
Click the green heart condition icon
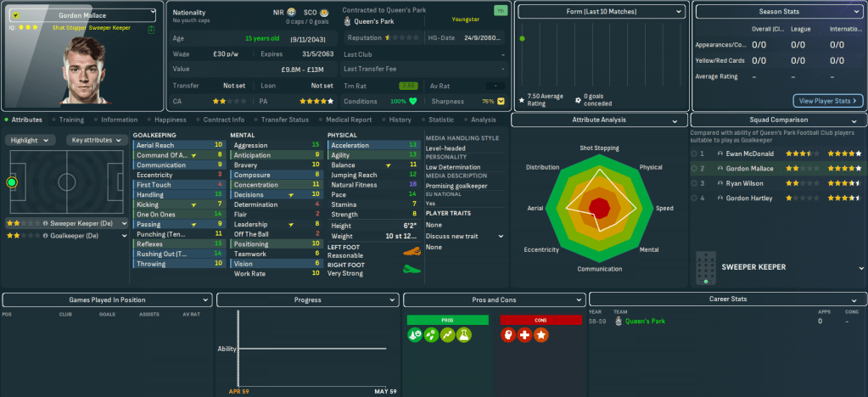414,100
